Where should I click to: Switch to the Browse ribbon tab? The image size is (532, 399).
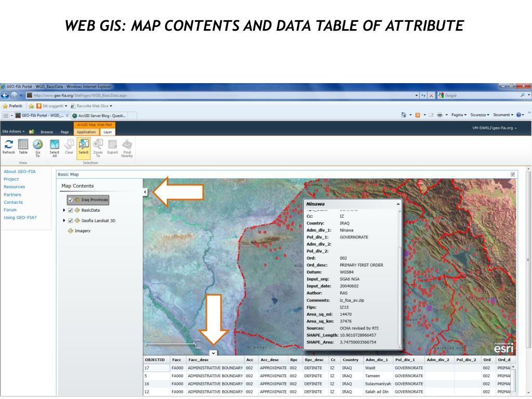[47, 132]
